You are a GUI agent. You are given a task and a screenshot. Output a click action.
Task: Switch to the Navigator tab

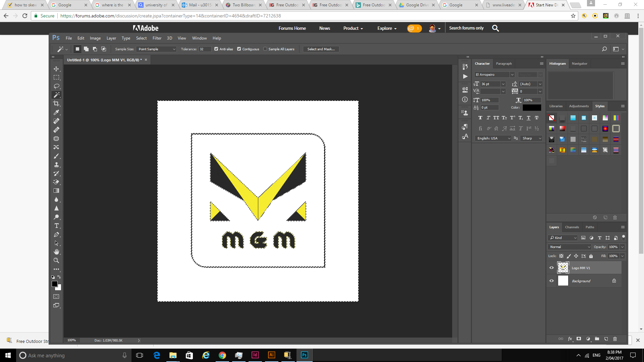tap(580, 64)
